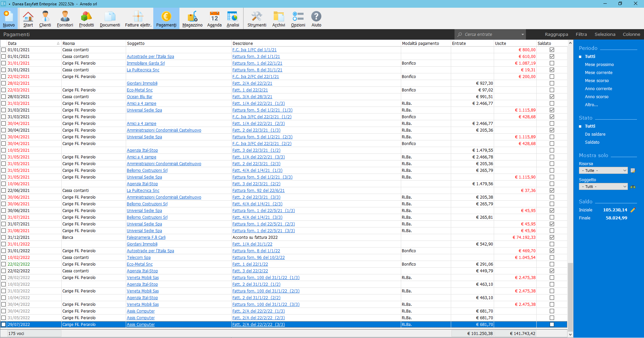Select Da saldare under Stato
Image resolution: width=644 pixels, height=338 pixels.
(x=595, y=134)
